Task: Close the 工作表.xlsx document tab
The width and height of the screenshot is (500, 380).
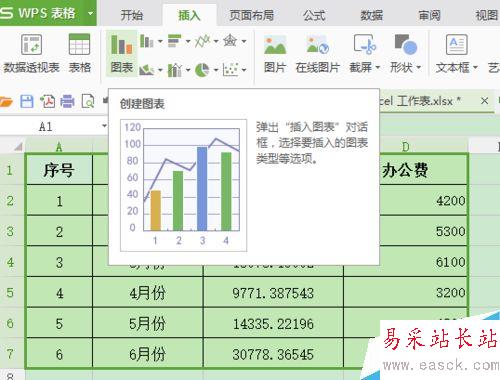Action: [485, 101]
